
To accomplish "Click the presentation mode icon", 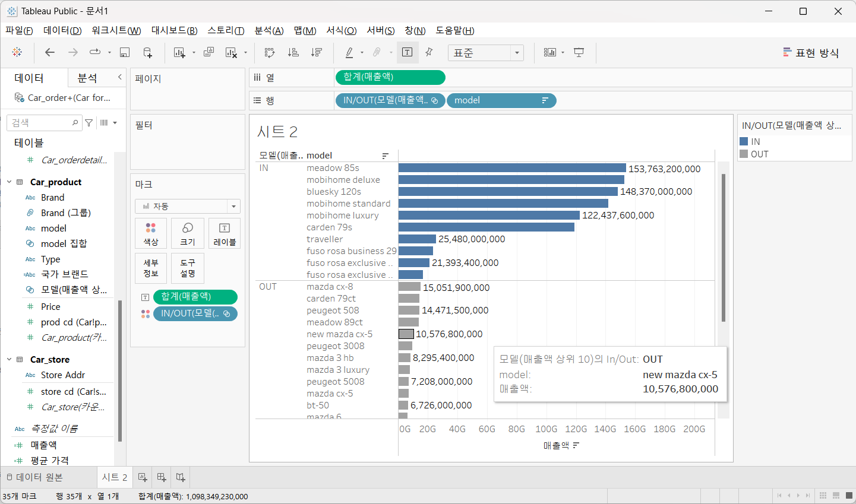I will [579, 52].
